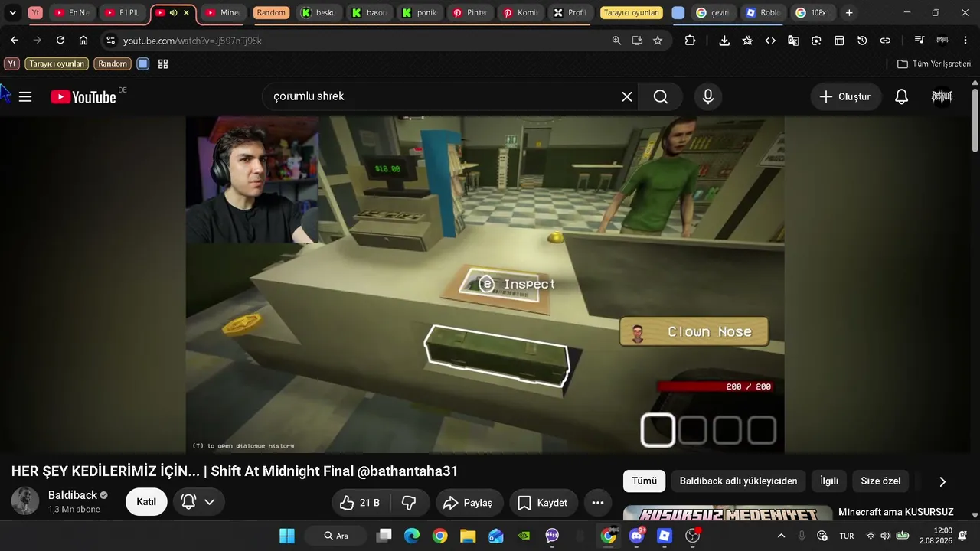This screenshot has height=551, width=980.
Task: View site information icon in address bar
Action: coord(110,41)
